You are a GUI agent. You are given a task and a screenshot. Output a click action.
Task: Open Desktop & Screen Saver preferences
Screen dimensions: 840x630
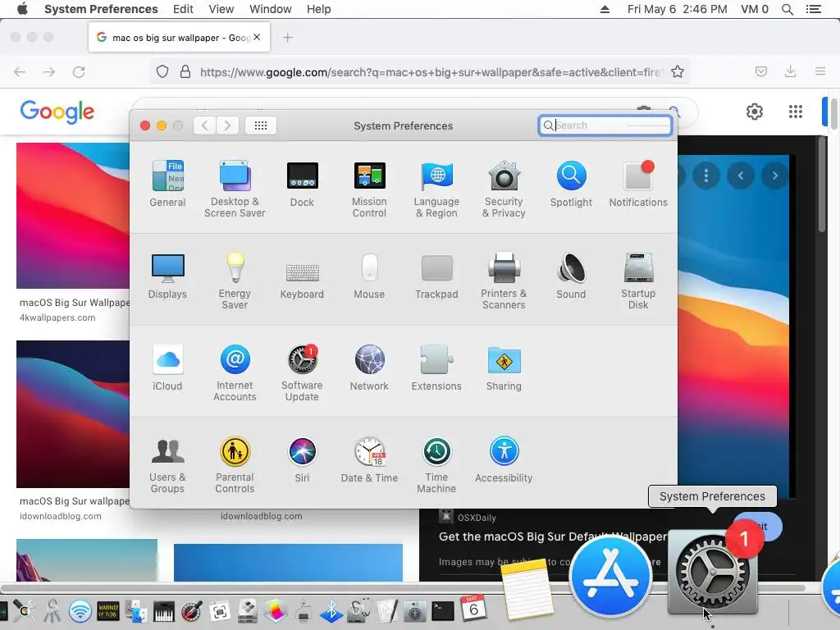235,189
